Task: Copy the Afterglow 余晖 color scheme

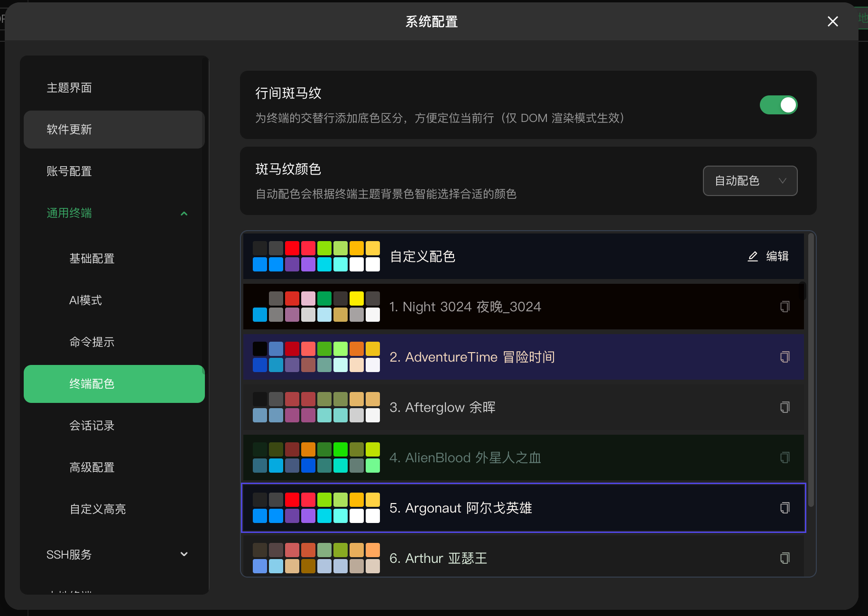Action: click(x=785, y=407)
